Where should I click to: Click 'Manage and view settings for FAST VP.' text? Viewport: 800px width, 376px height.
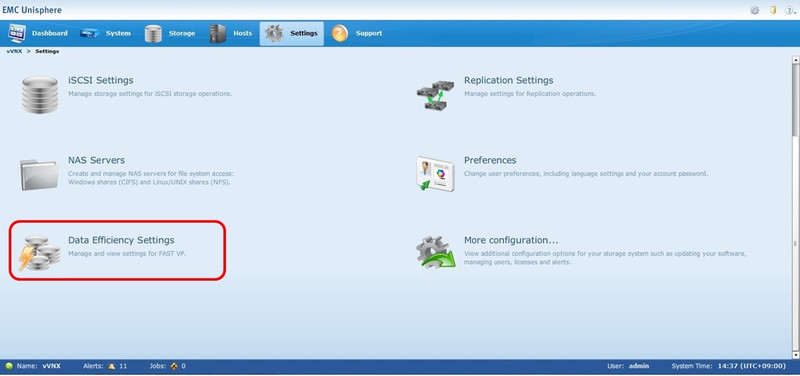point(127,253)
